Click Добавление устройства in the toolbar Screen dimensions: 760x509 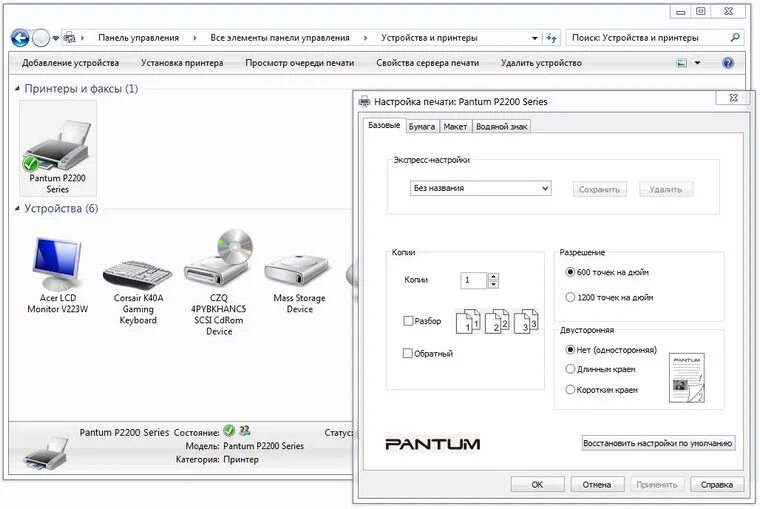coord(70,63)
